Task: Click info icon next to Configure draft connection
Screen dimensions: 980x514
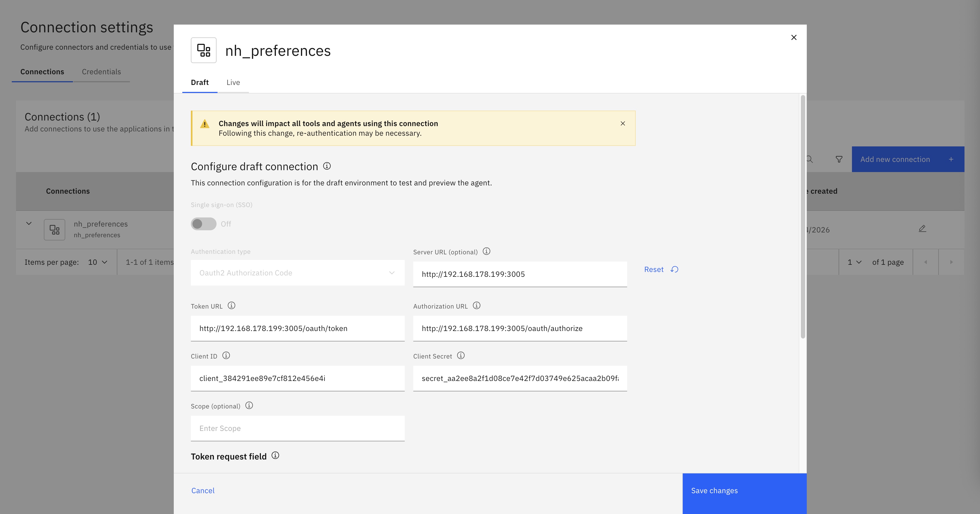Action: click(x=327, y=166)
